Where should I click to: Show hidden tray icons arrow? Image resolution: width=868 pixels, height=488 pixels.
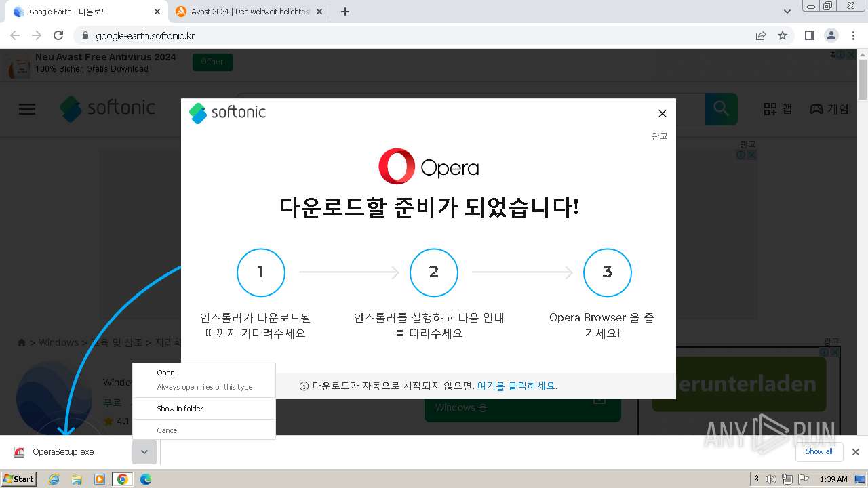[x=756, y=479]
